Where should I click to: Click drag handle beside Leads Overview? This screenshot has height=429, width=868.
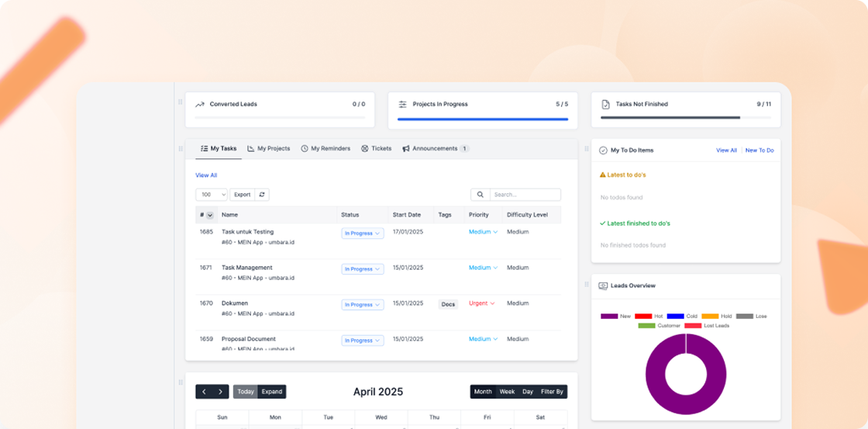pyautogui.click(x=586, y=285)
